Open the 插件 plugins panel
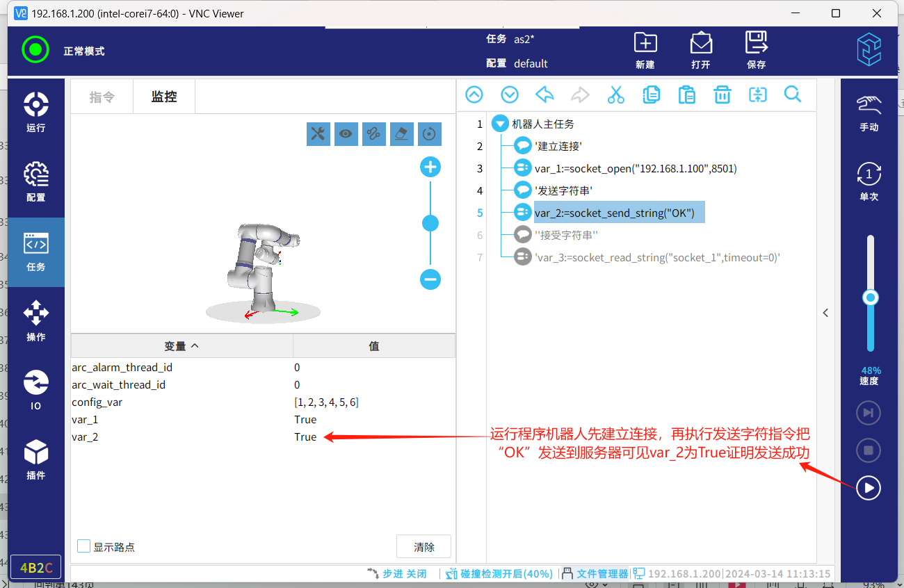 [x=35, y=460]
